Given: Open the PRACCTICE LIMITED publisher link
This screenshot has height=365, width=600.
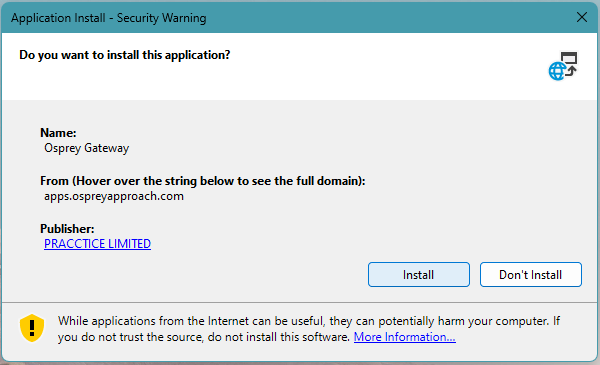Looking at the screenshot, I should click(x=97, y=244).
